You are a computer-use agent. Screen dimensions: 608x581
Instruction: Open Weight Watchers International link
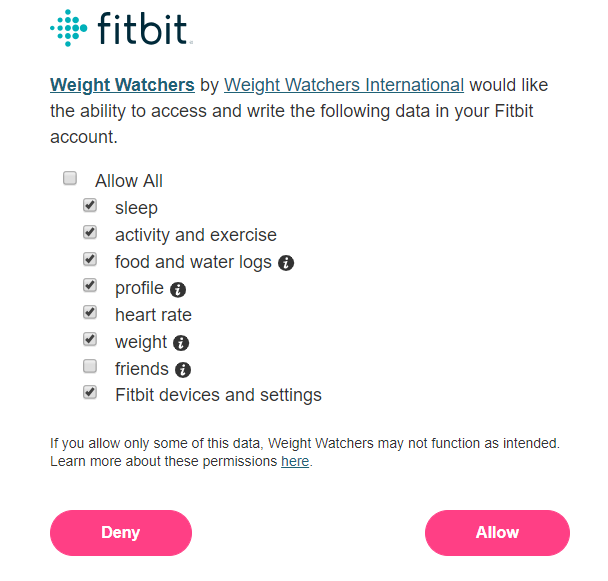[344, 85]
